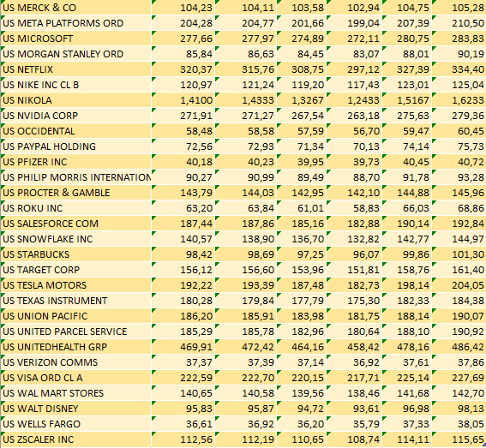Select the US UNITEDHEALTH GRP cell

pyautogui.click(x=76, y=347)
